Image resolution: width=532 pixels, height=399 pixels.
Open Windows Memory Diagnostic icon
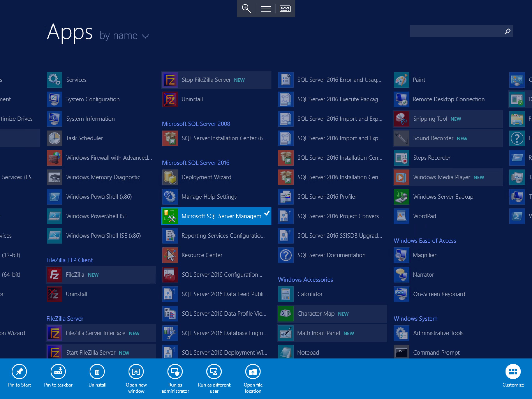pos(54,177)
